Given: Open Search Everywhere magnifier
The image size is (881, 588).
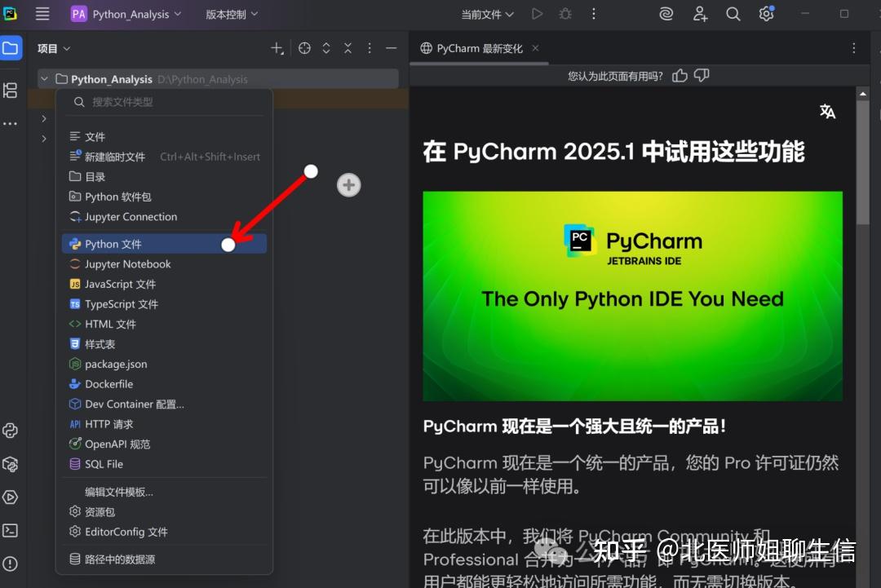Looking at the screenshot, I should (733, 14).
